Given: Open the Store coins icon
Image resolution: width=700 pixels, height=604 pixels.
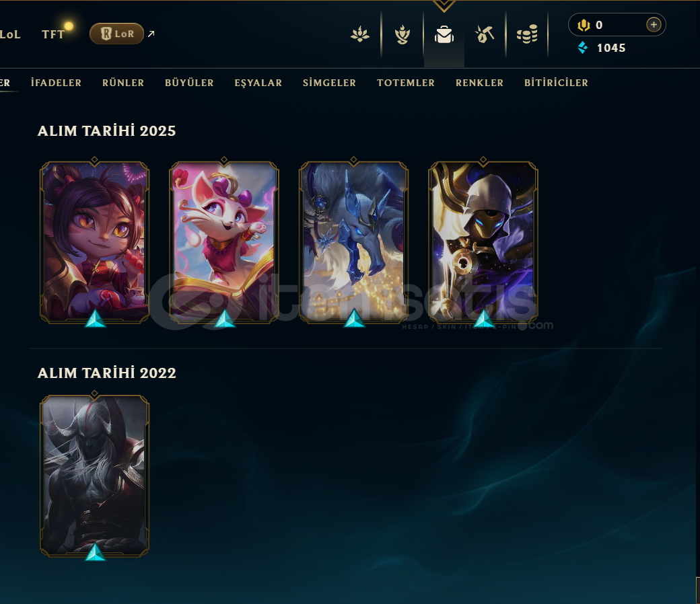Looking at the screenshot, I should point(527,34).
